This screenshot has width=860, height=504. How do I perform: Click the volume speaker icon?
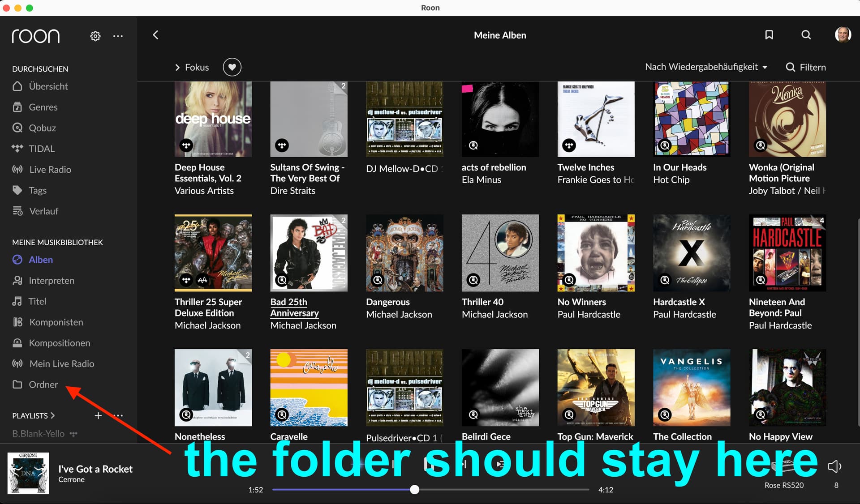834,466
